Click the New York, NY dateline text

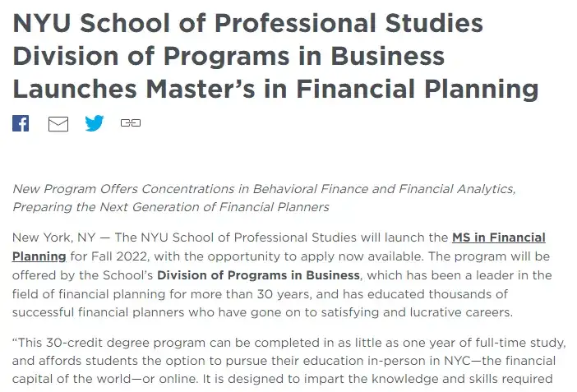point(53,238)
